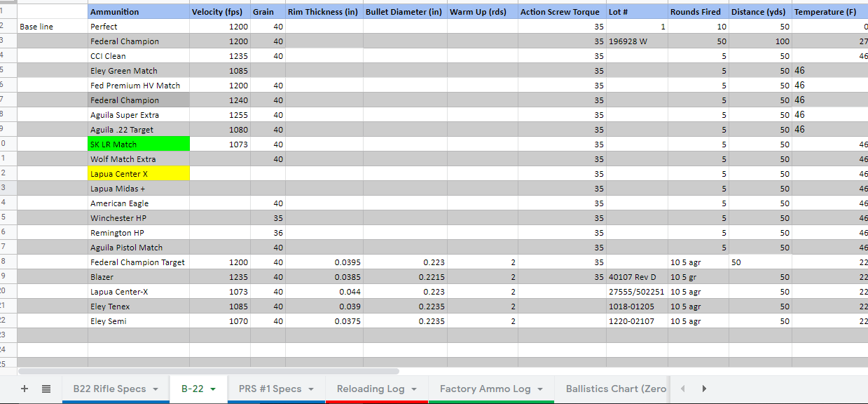Click the horizontal scrollbar below the grid
Screen dimensions: 868x404
[209, 371]
